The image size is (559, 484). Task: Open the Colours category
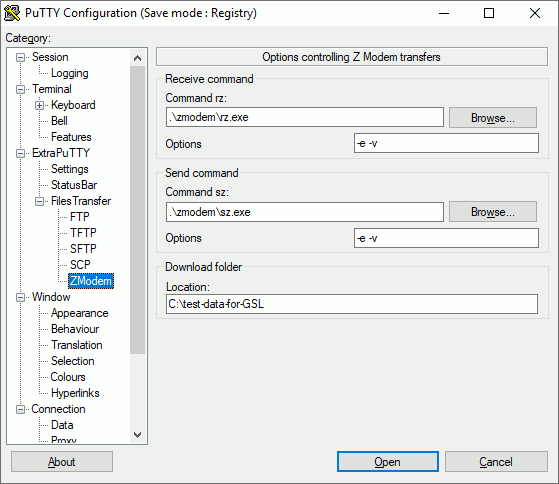tap(68, 377)
